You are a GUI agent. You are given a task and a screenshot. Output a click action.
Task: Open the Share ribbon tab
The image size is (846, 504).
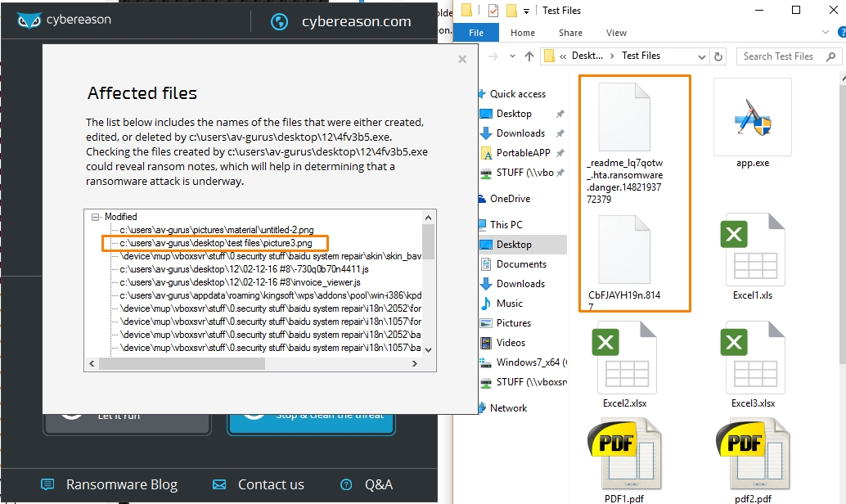tap(570, 33)
